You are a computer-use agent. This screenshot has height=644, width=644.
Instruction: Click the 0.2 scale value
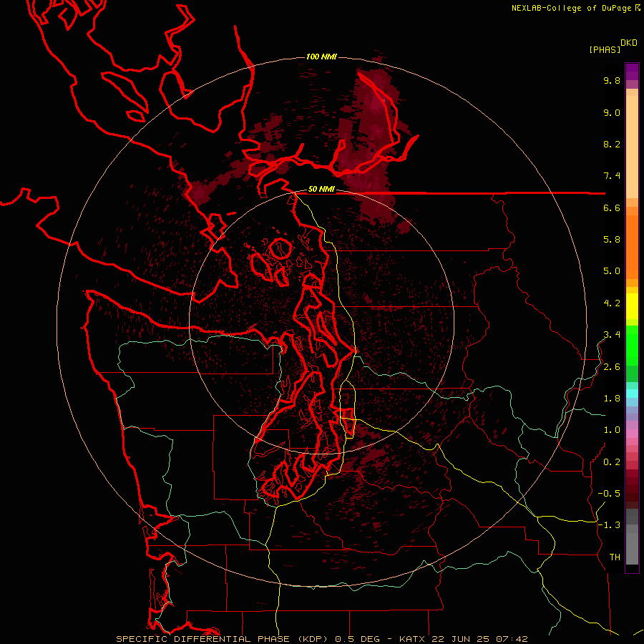(612, 462)
